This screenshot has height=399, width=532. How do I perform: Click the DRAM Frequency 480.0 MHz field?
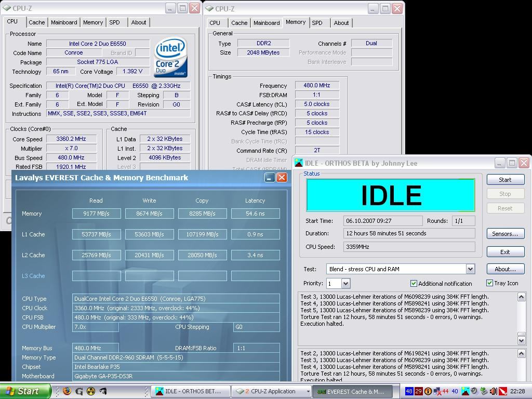(317, 86)
